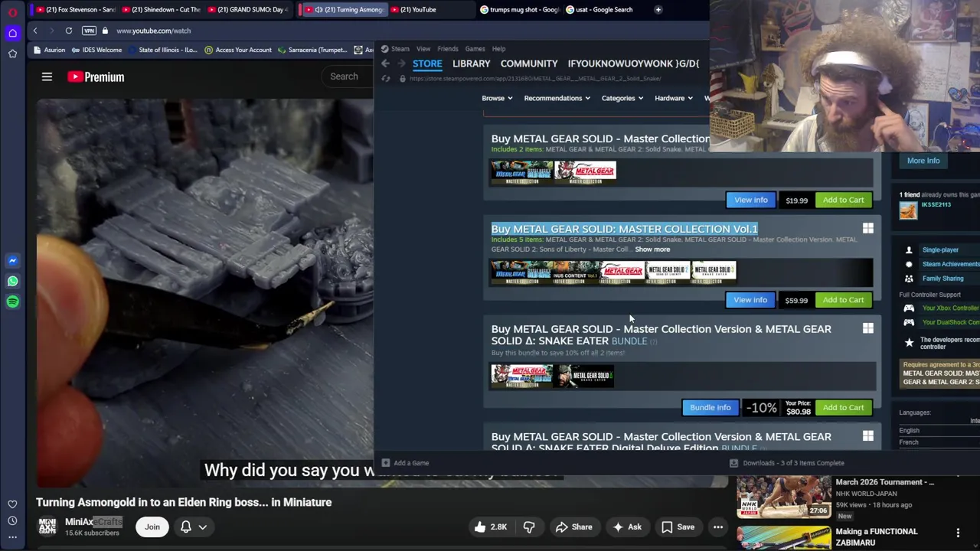Go to YouTube Premium home logo
Image resolution: width=980 pixels, height=551 pixels.
coord(95,77)
